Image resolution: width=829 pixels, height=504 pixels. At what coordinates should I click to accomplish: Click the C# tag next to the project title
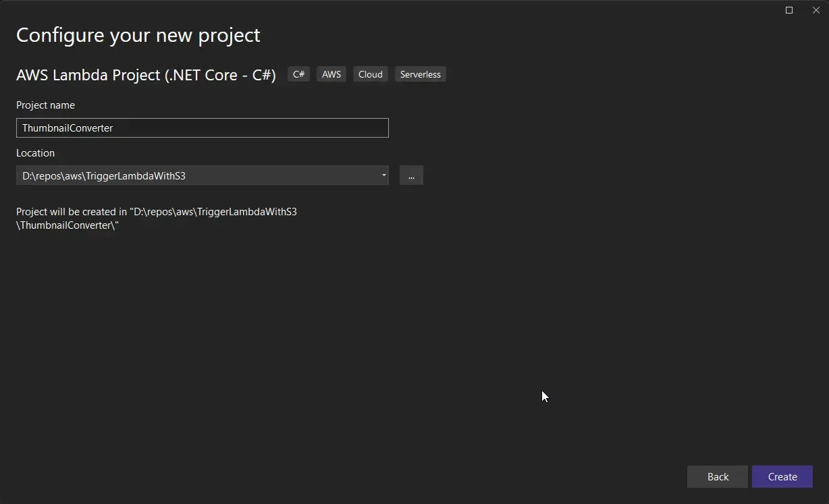click(298, 74)
